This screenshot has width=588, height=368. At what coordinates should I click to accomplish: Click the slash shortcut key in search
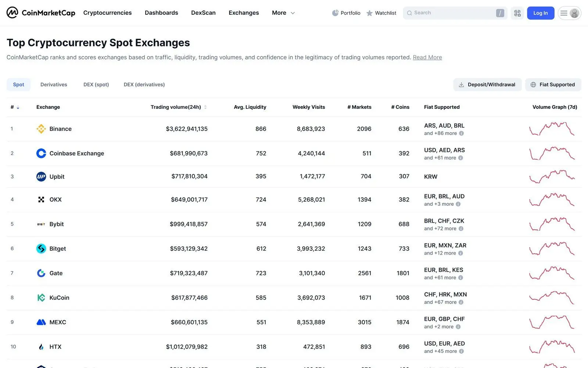point(500,13)
